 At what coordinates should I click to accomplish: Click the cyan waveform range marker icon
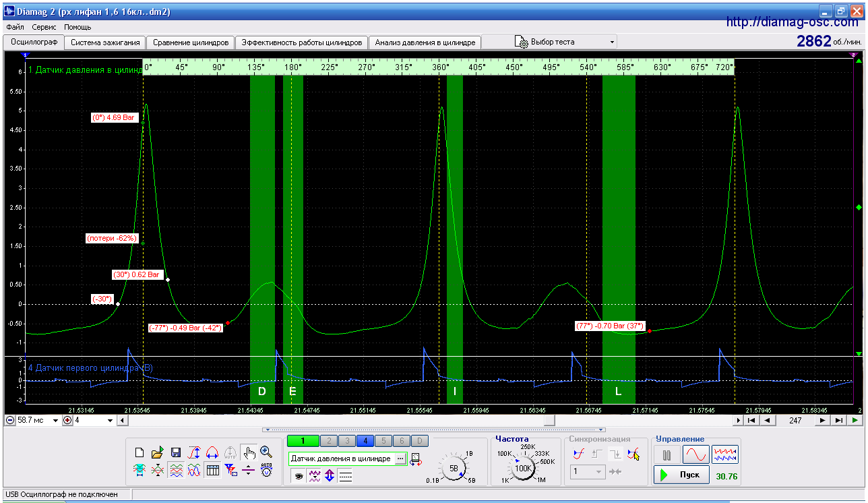point(139,470)
